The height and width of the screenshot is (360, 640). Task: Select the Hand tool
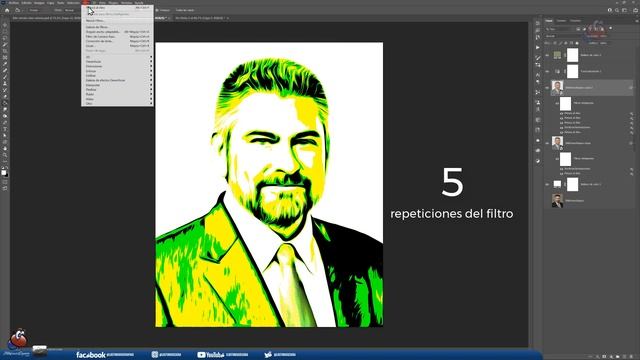pyautogui.click(x=5, y=149)
